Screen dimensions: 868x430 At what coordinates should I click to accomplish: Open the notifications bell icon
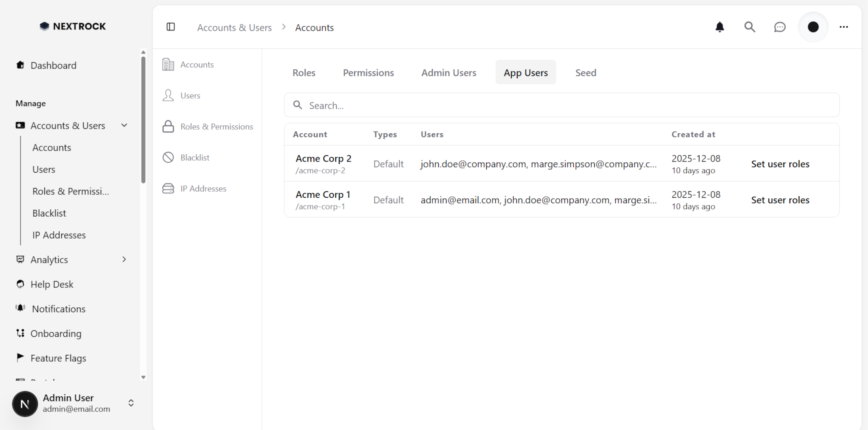point(719,27)
